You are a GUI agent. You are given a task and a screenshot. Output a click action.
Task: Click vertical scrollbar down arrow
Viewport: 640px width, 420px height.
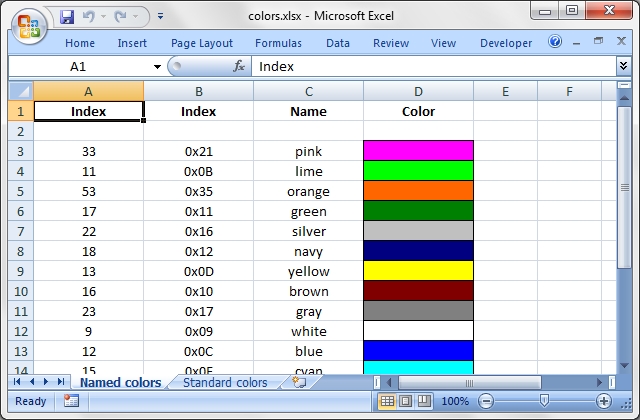(x=624, y=365)
